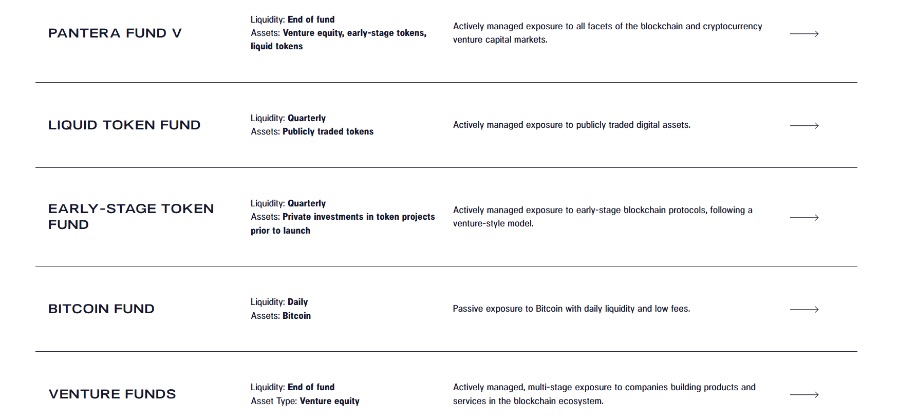The image size is (898, 420).
Task: Open the Bitcoin Fund heading
Action: [101, 309]
